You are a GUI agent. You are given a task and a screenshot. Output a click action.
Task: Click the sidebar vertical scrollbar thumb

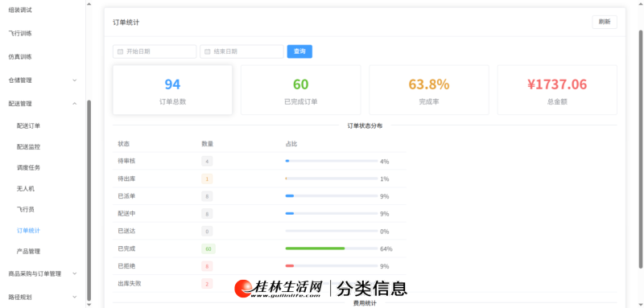click(x=89, y=200)
